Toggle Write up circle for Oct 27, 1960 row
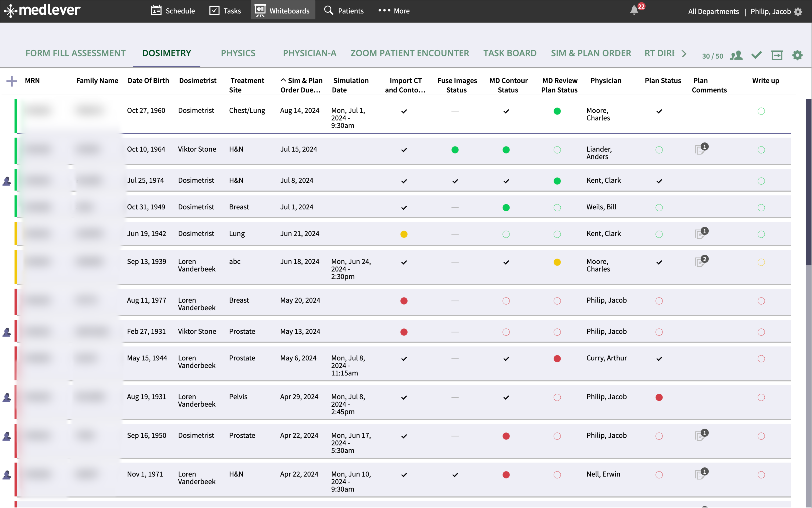 [x=761, y=111]
